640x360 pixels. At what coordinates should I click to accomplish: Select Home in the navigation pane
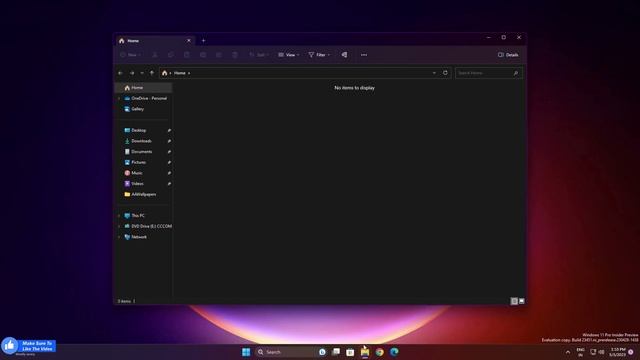pyautogui.click(x=144, y=88)
